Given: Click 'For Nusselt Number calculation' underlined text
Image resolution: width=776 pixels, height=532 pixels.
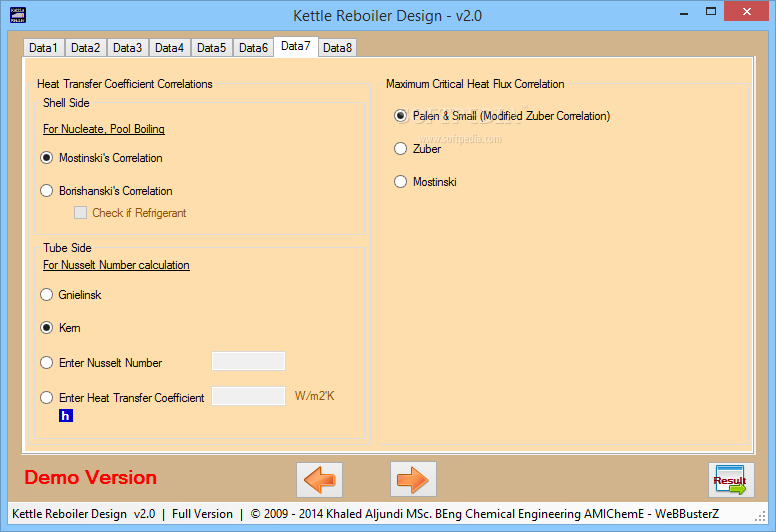Looking at the screenshot, I should [116, 265].
